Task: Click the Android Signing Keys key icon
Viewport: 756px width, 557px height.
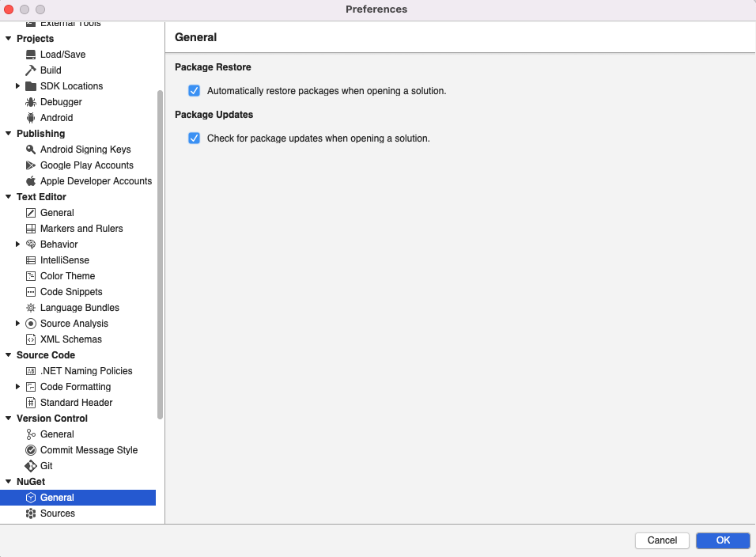Action: 29,149
